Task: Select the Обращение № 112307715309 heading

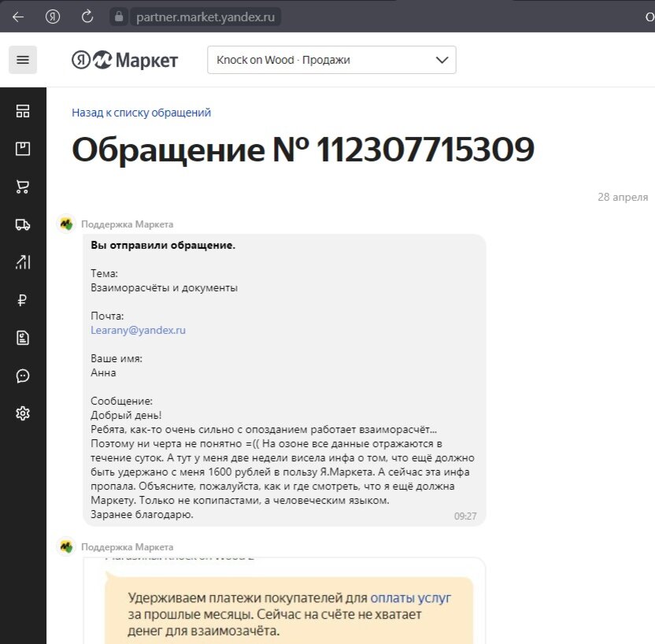Action: click(303, 149)
